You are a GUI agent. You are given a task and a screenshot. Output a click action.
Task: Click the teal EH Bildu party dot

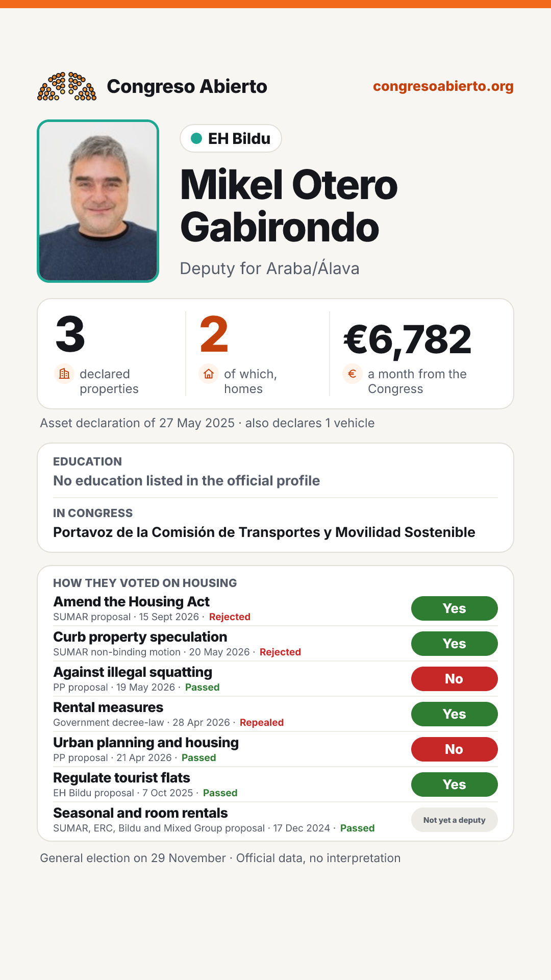[x=196, y=138]
